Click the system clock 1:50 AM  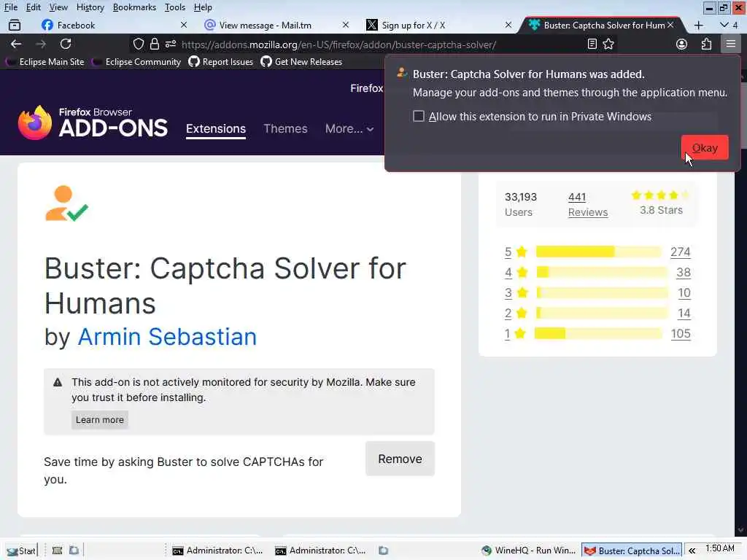point(720,548)
